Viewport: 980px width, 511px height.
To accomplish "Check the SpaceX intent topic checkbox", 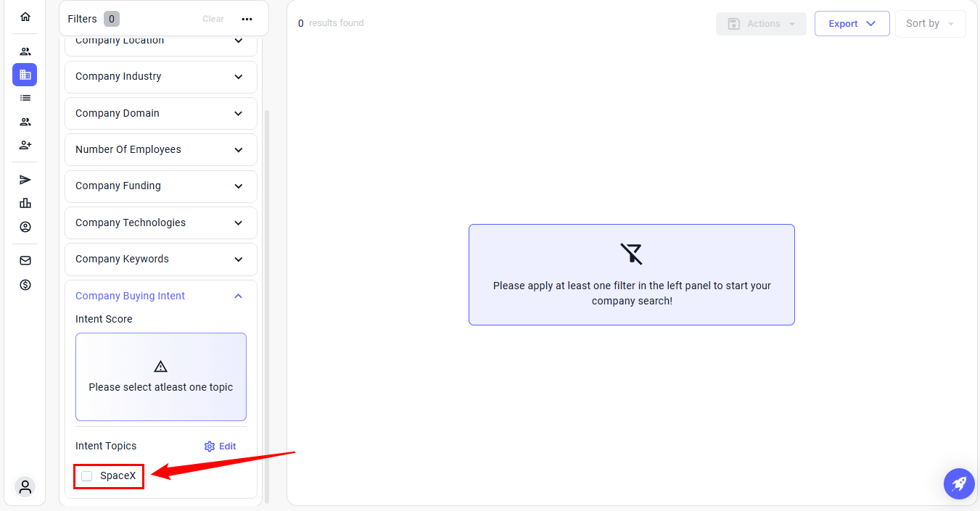I will [x=87, y=476].
